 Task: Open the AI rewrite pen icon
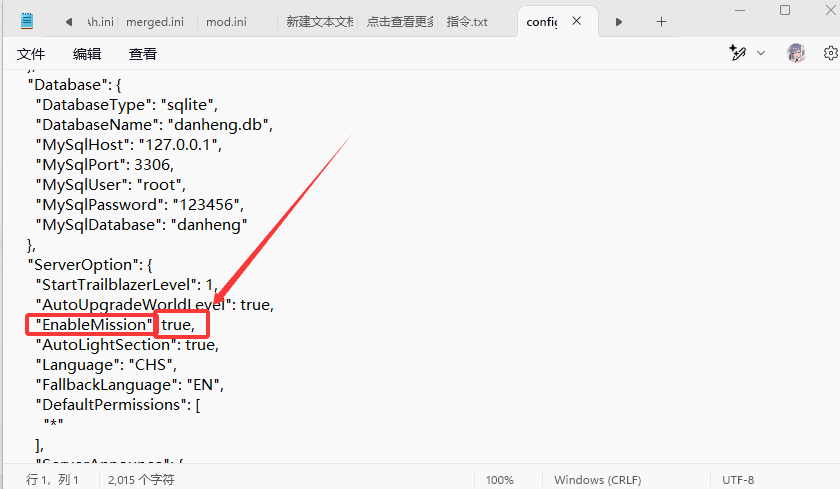click(x=738, y=53)
